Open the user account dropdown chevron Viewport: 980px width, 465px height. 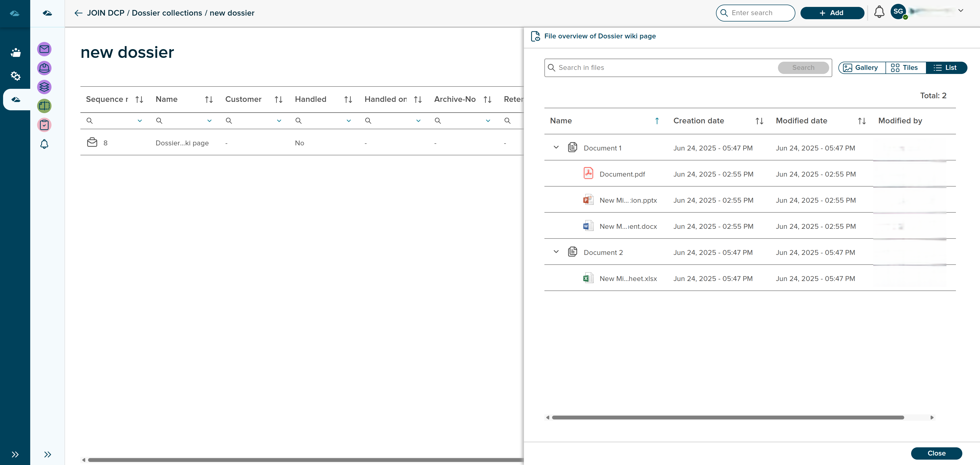tap(961, 11)
